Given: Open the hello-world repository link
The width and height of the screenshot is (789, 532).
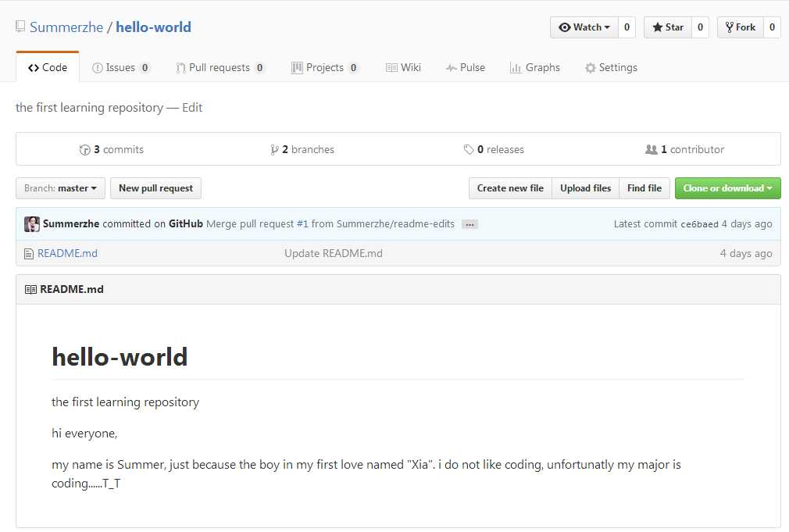Looking at the screenshot, I should click(153, 27).
